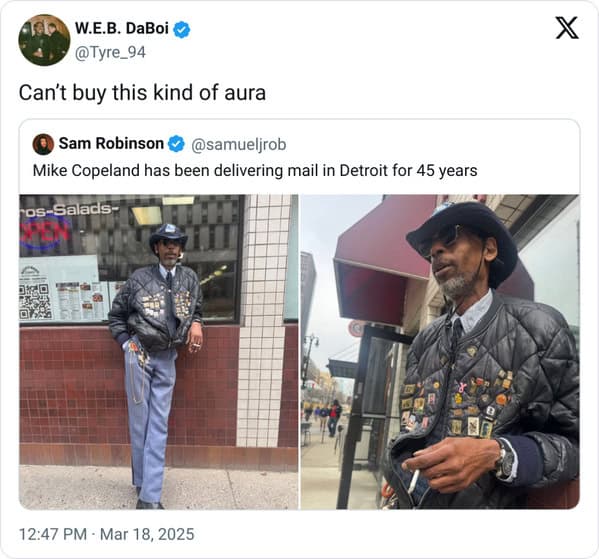Click Sam Robinson's small avatar
This screenshot has width=599, height=559.
43,144
